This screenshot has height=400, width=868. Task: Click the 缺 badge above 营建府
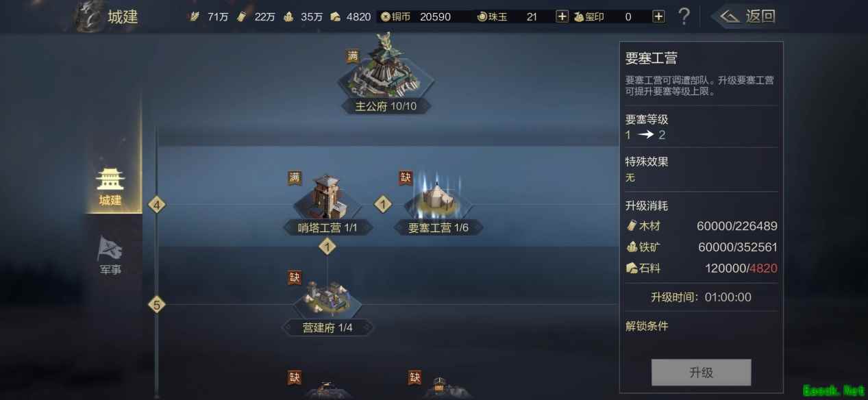295,277
